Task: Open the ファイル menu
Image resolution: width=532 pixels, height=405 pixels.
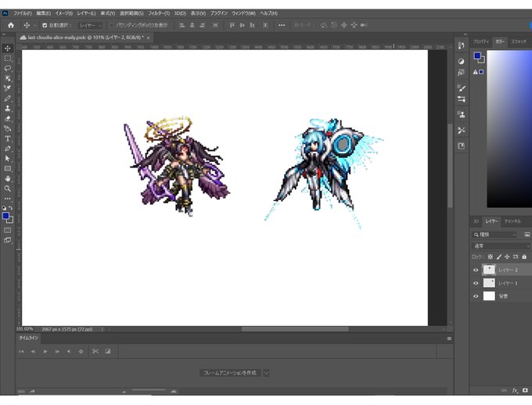Action: click(x=23, y=13)
